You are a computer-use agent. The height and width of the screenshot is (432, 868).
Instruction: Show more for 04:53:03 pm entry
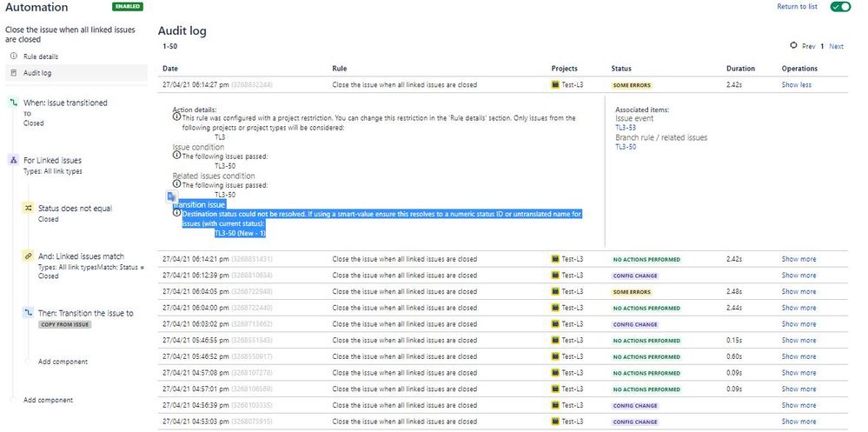798,422
